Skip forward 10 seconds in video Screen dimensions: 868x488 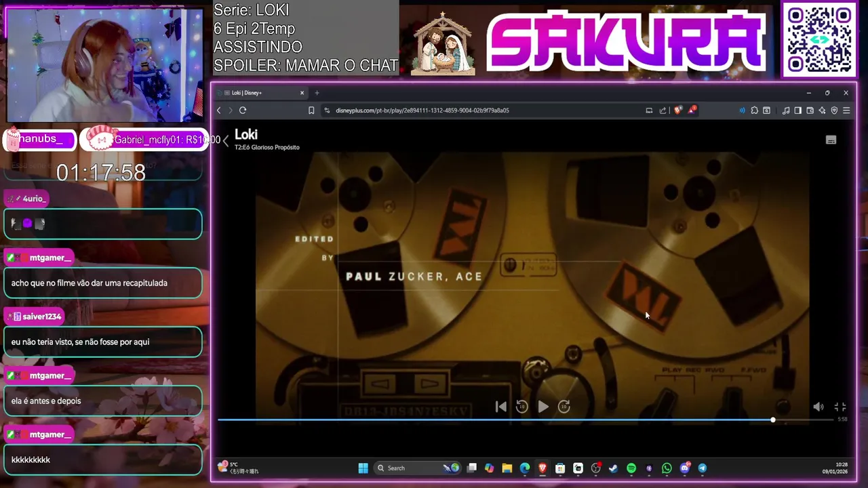(x=564, y=407)
